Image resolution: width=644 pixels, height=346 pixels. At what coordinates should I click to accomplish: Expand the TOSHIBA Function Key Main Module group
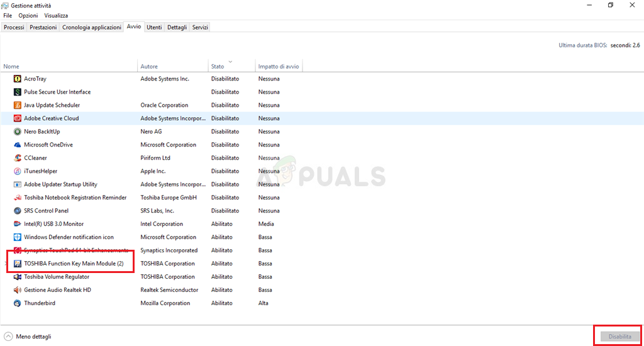6,264
